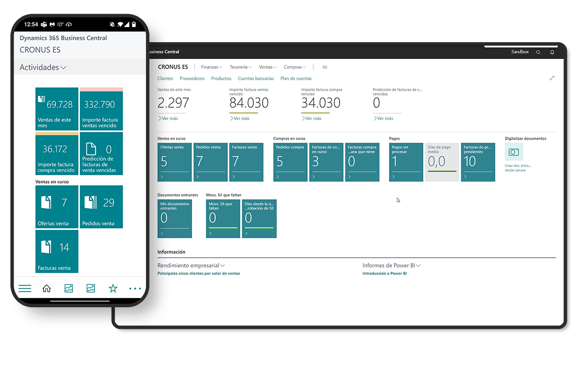Screen dimensions: 588x371
Task: Click Ver más under Importe factura compra vencido
Action: (312, 119)
